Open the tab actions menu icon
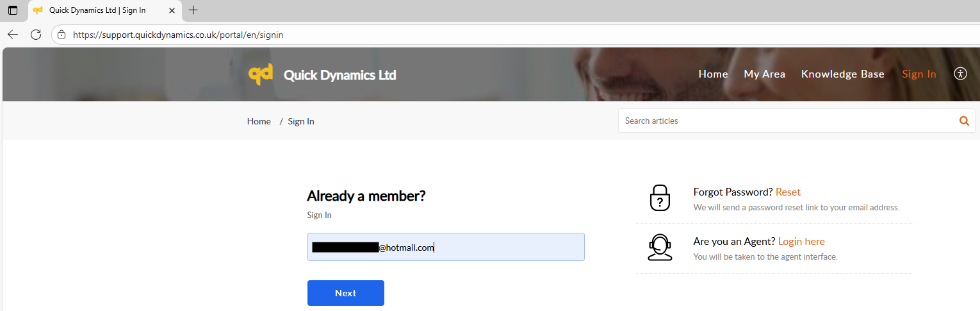Viewport: 980px width, 311px height. 13,10
